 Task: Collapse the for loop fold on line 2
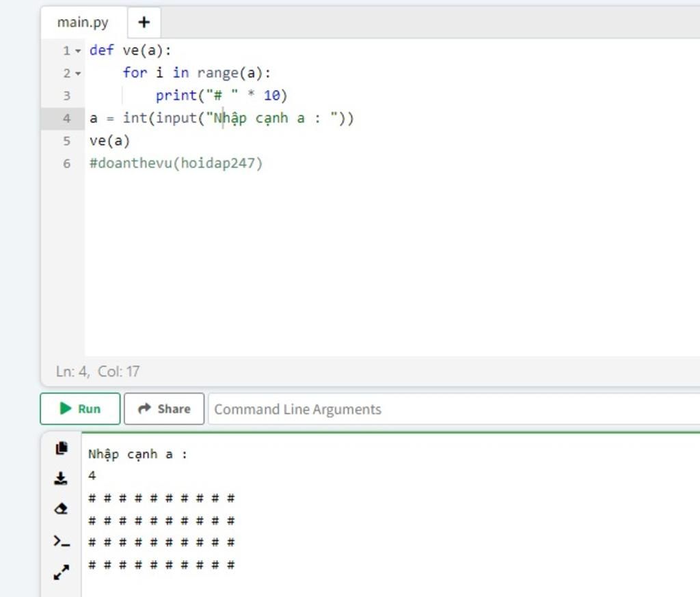pos(78,73)
